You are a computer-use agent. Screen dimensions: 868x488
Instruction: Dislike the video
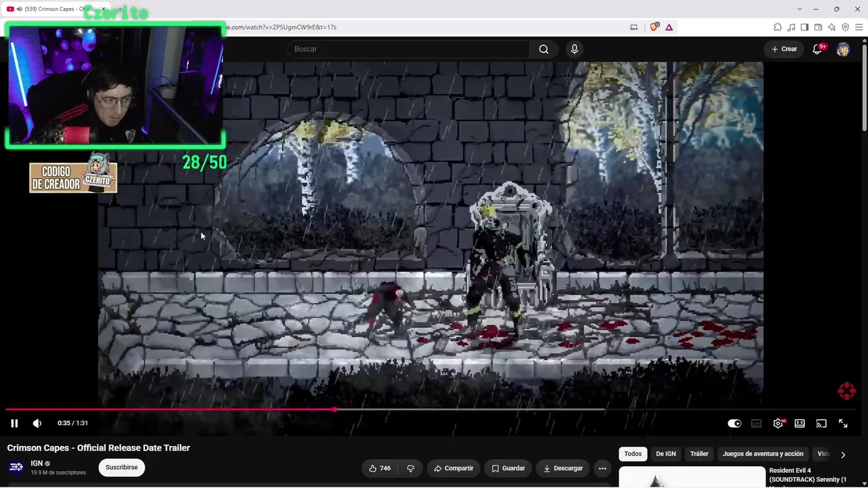pyautogui.click(x=410, y=468)
